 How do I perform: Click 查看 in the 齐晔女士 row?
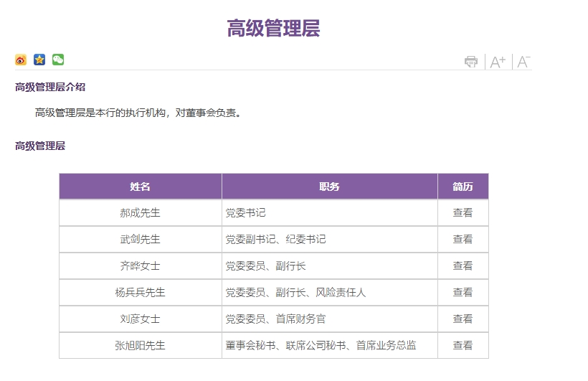tap(463, 265)
